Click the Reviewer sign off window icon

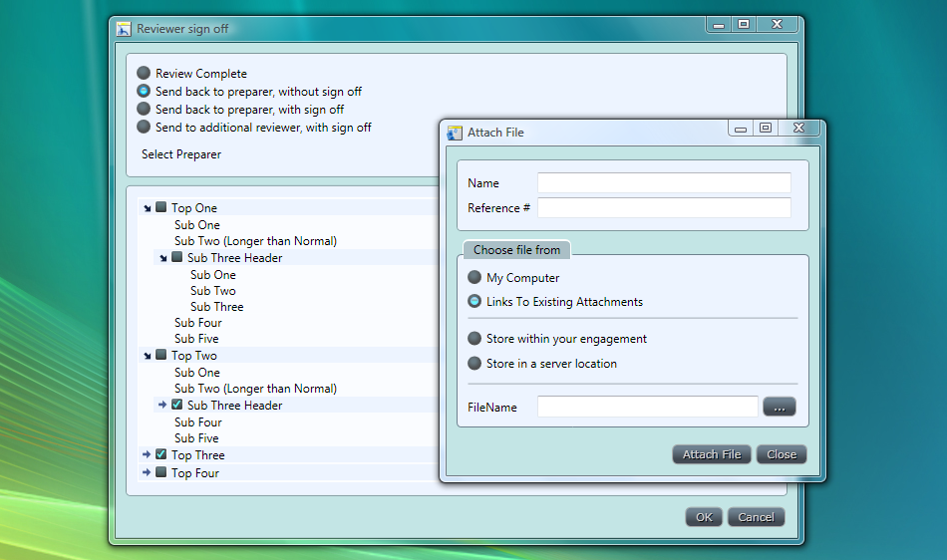124,29
